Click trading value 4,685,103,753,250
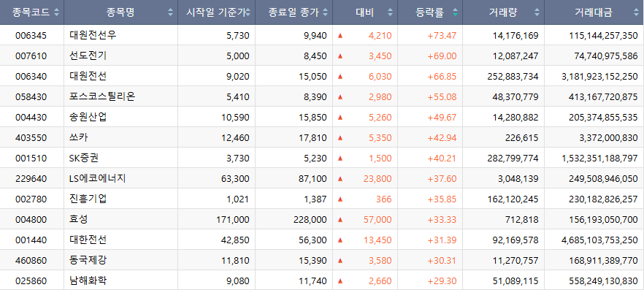 [x=599, y=240]
